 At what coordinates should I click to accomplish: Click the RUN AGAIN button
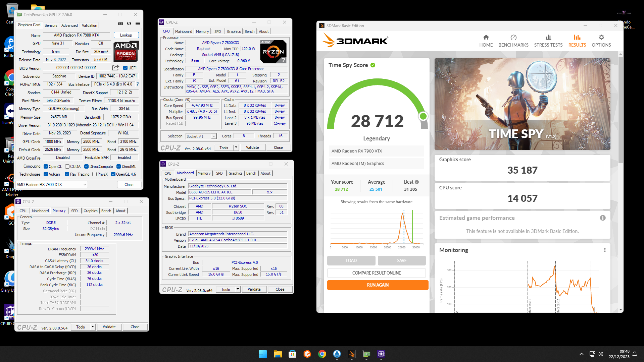[x=378, y=285]
